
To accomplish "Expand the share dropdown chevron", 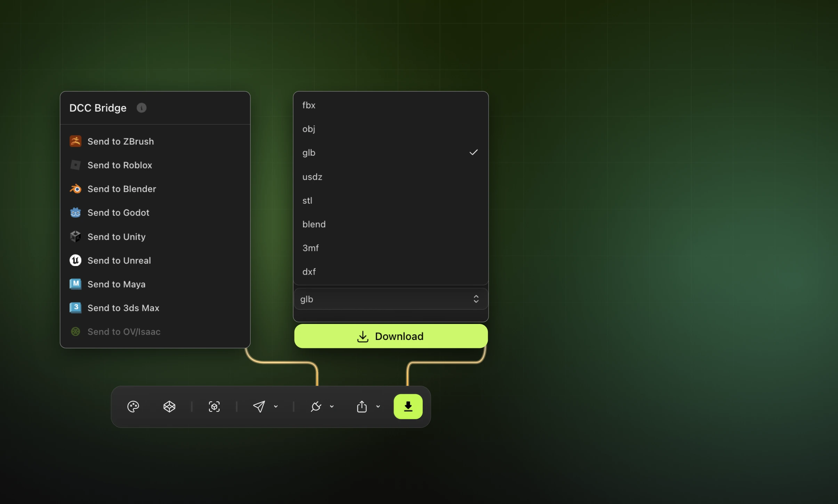I will pos(378,406).
